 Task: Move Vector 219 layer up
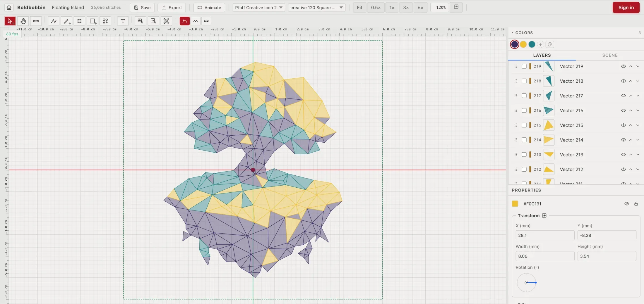[631, 66]
